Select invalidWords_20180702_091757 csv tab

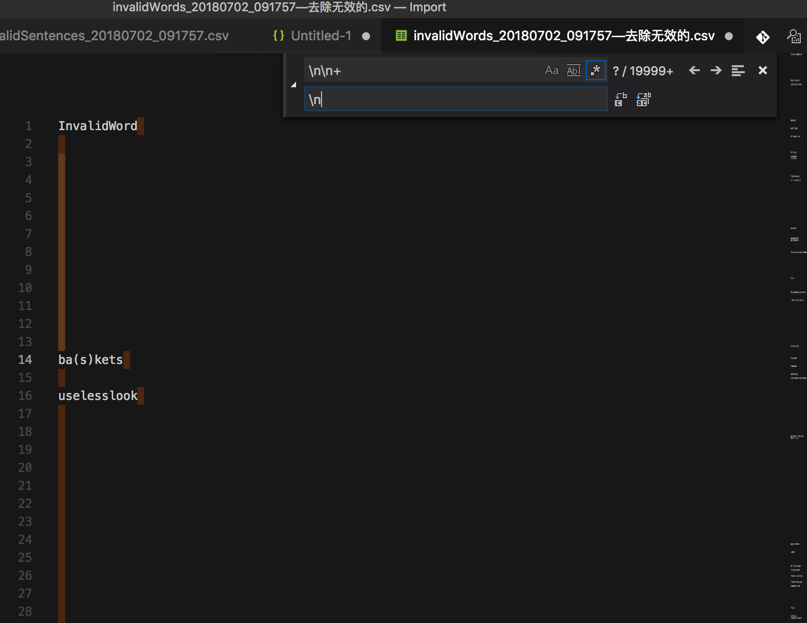[564, 36]
